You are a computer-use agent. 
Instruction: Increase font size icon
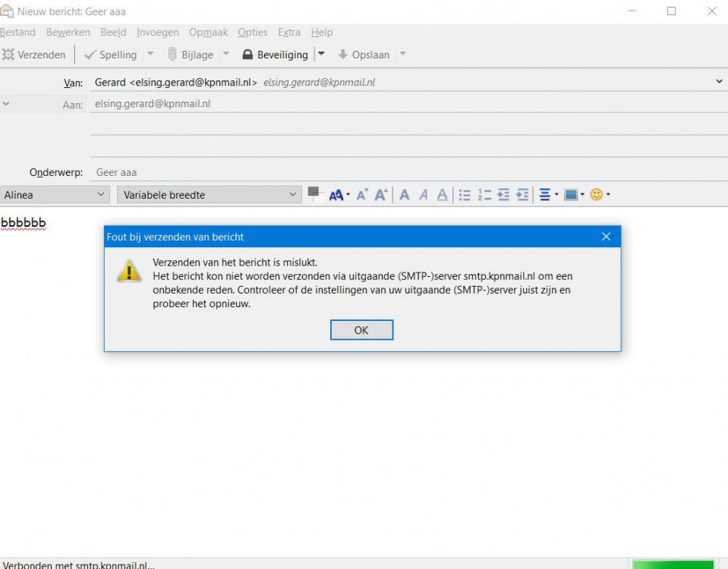381,195
